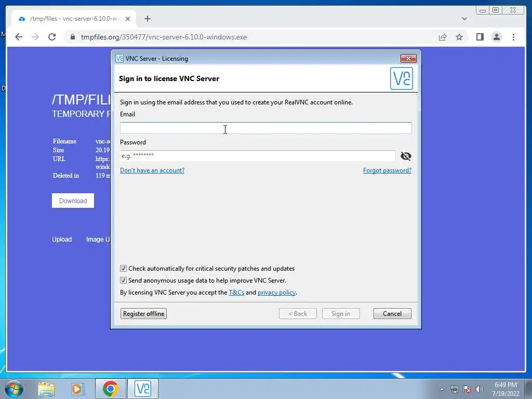This screenshot has height=399, width=532.
Task: Open Chrome side panel
Action: coord(480,37)
